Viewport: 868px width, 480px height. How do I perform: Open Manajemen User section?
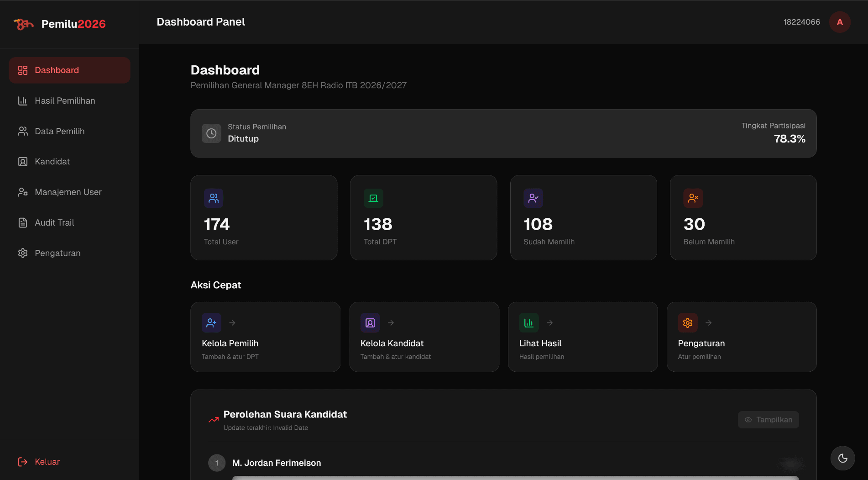click(69, 192)
